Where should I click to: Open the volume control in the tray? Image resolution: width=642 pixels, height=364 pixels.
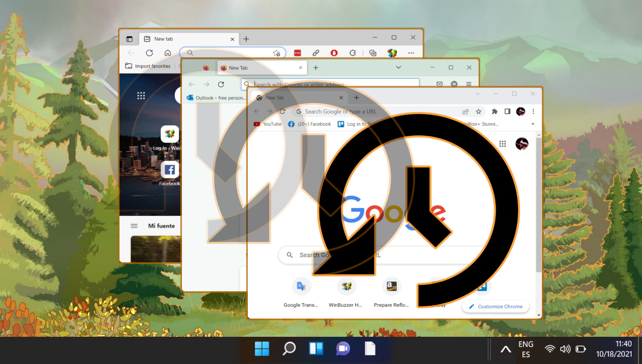pos(565,349)
